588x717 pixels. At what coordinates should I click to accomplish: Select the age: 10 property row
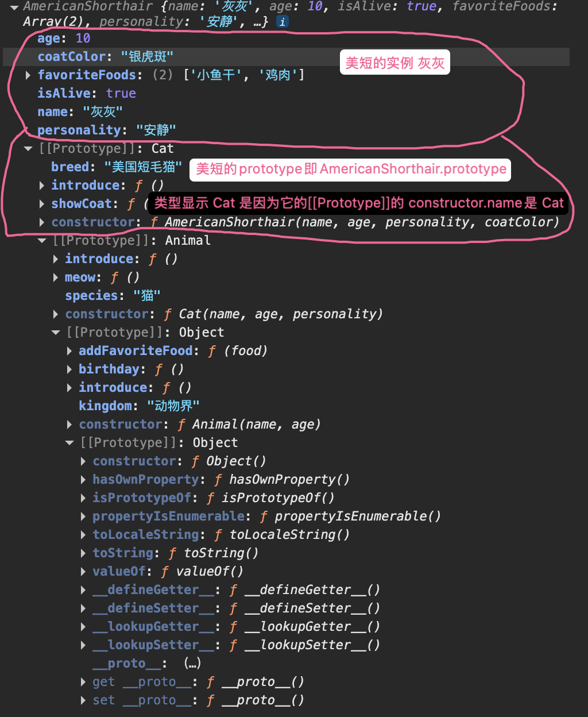(x=64, y=38)
